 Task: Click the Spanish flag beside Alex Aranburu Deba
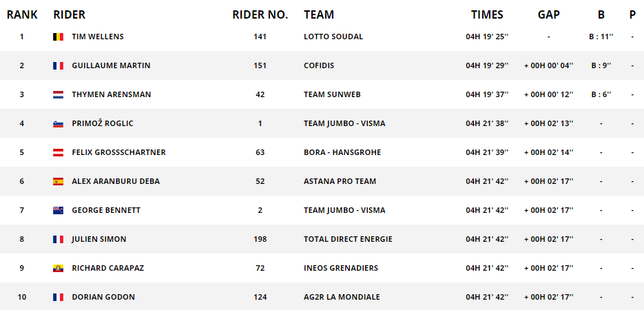[58, 181]
